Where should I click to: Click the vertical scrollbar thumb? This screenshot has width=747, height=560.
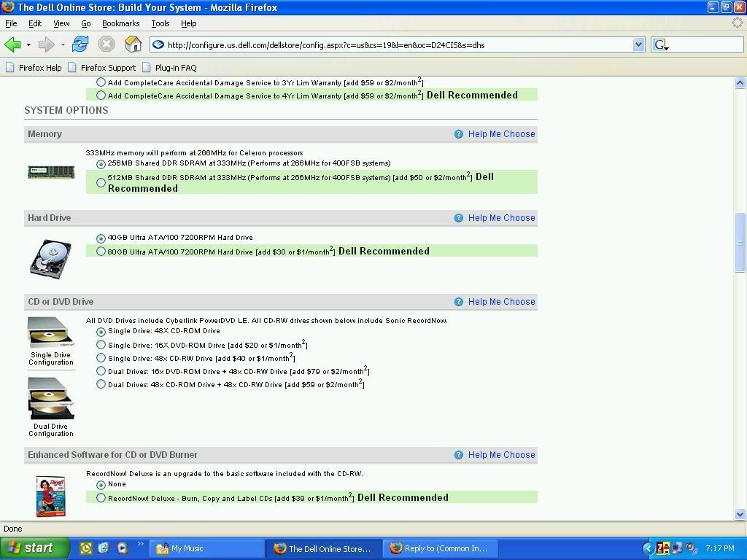click(x=740, y=242)
